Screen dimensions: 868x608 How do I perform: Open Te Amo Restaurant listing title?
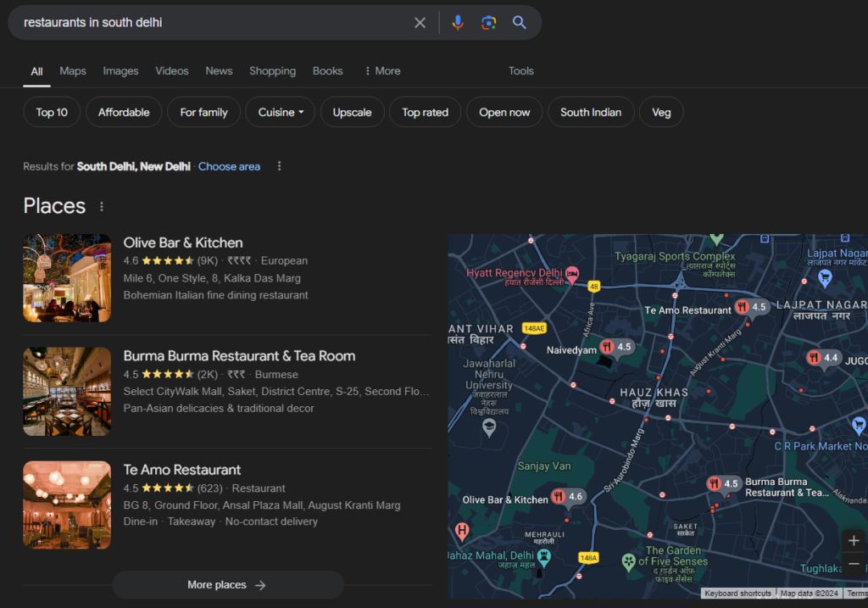182,470
